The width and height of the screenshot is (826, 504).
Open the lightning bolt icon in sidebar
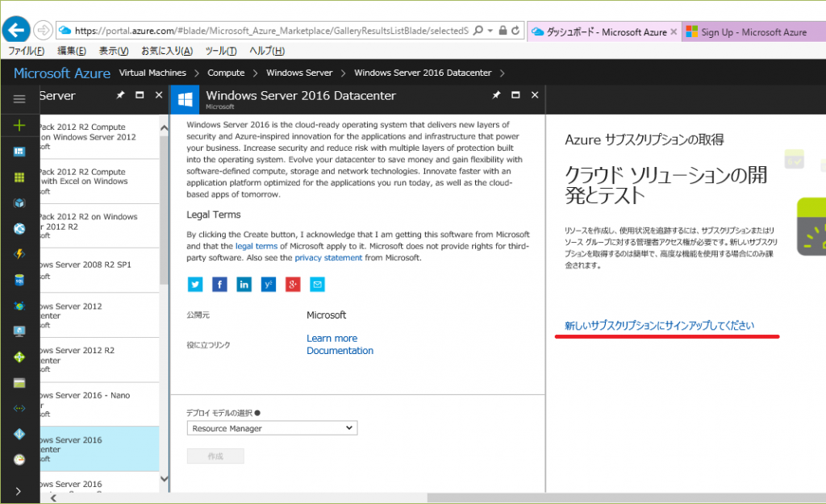click(19, 254)
